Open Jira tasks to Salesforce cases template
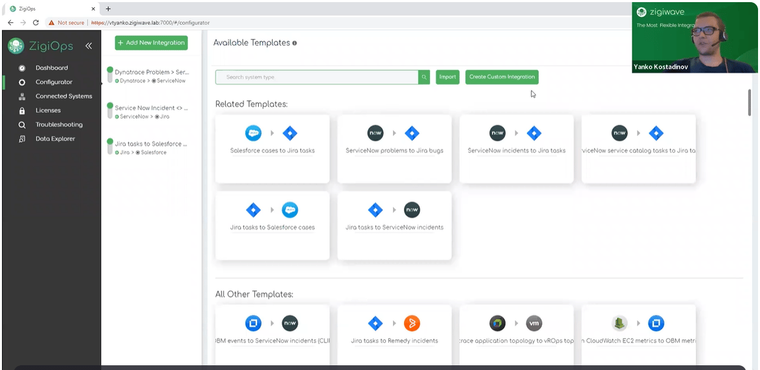 (x=272, y=225)
